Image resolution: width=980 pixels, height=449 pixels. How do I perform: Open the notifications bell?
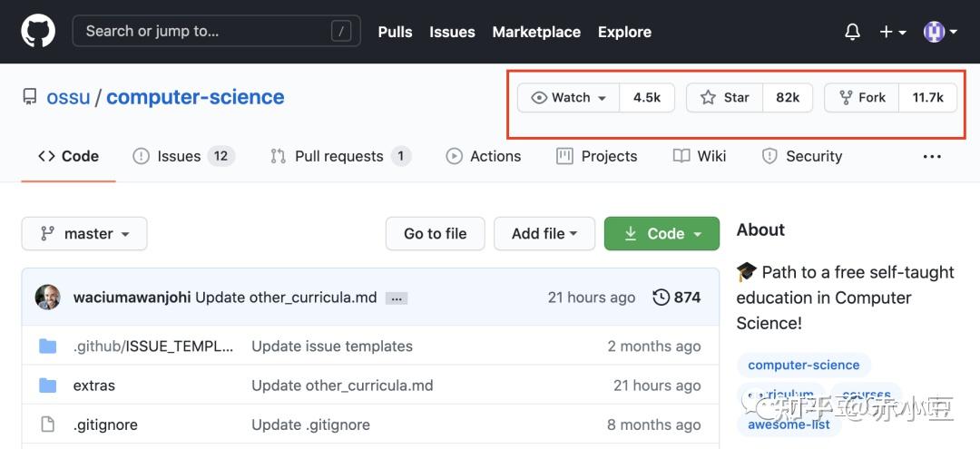(852, 32)
